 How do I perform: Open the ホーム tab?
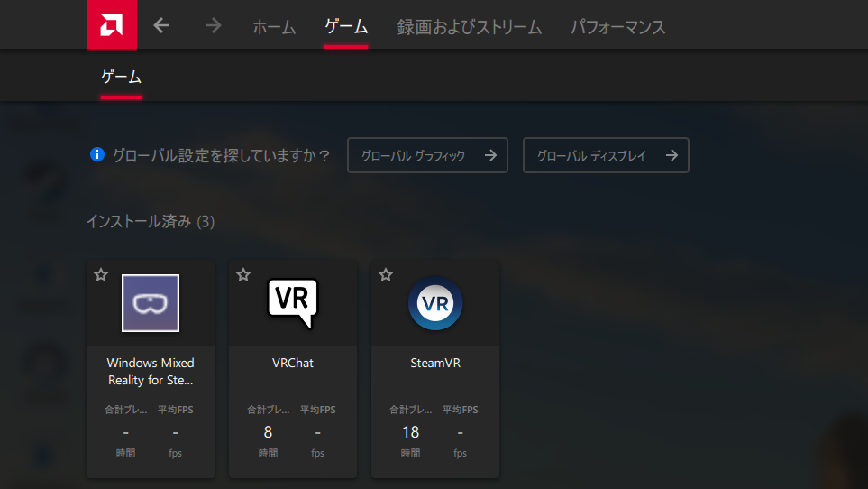274,26
